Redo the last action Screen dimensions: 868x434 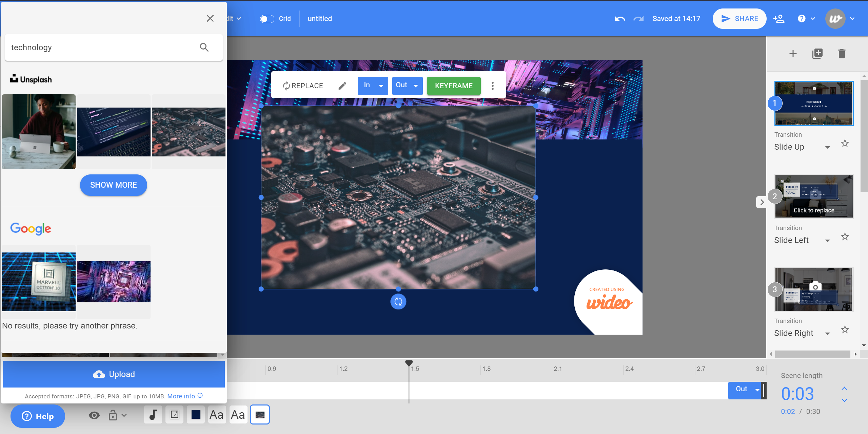tap(638, 19)
